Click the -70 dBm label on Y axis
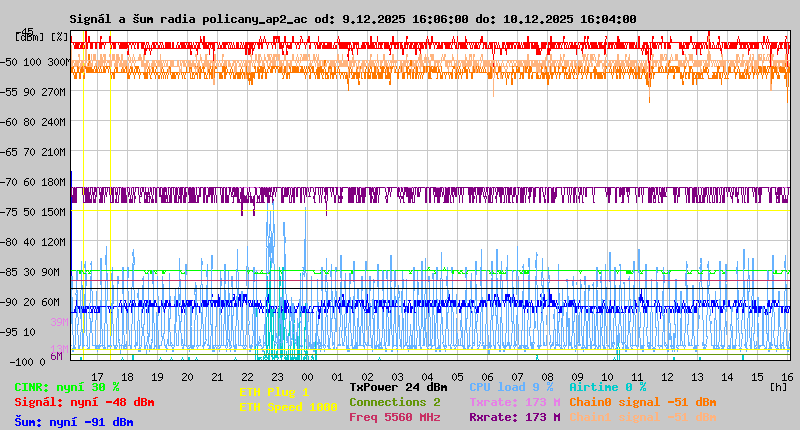The image size is (800, 430). pyautogui.click(x=8, y=182)
